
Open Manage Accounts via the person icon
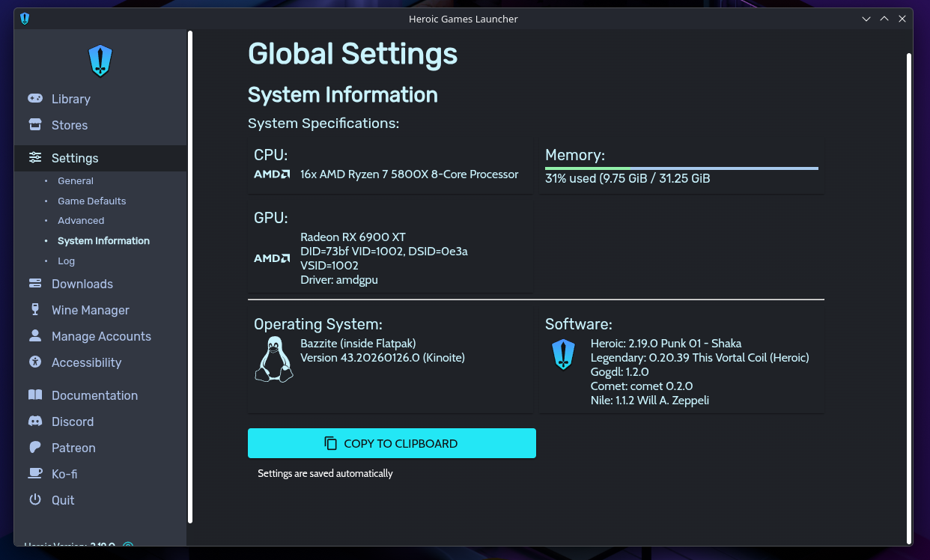pos(34,336)
